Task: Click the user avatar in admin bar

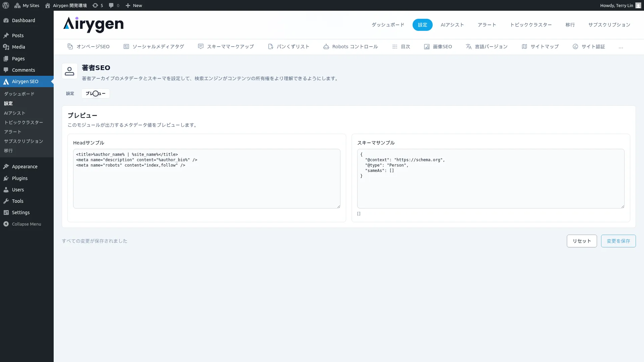Action: (638, 5)
